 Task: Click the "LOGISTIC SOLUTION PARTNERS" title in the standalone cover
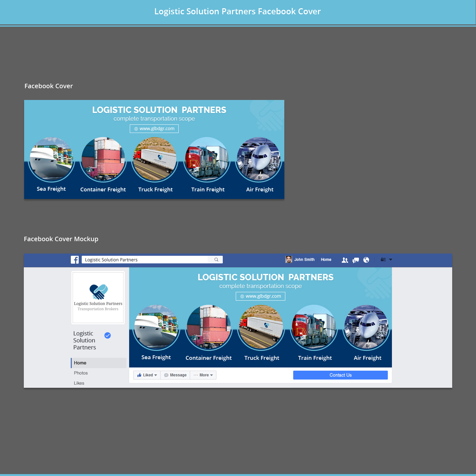point(159,110)
